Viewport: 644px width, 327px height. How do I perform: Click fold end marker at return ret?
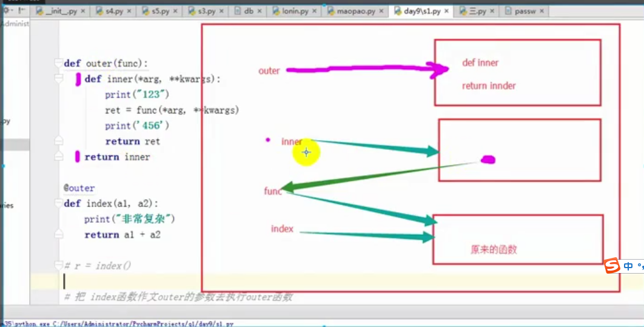(58, 141)
